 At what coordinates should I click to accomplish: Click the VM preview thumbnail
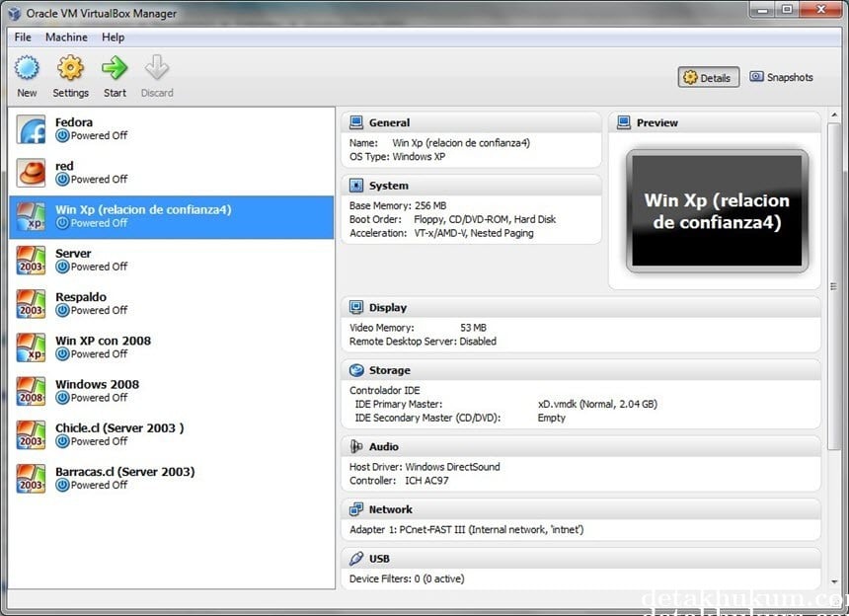tap(717, 211)
